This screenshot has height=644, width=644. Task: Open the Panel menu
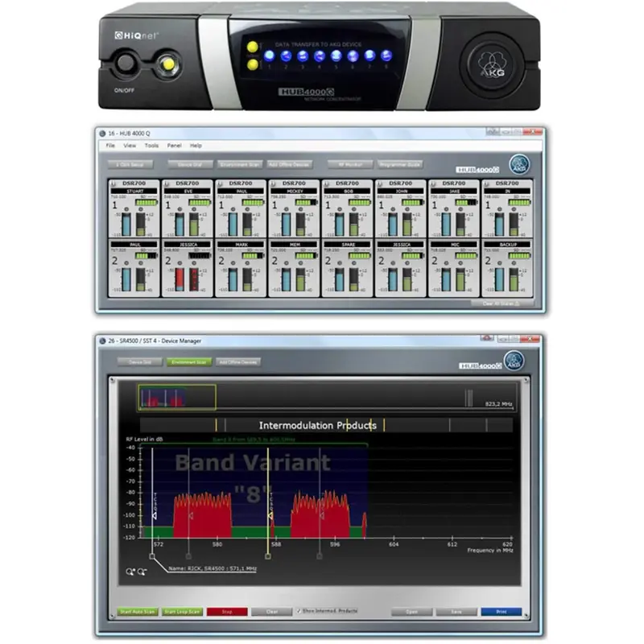(173, 146)
